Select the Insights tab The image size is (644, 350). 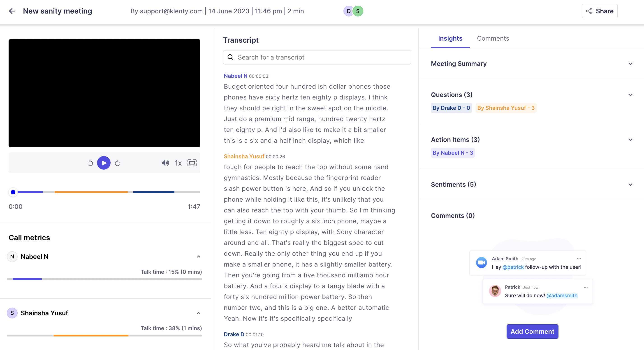450,39
